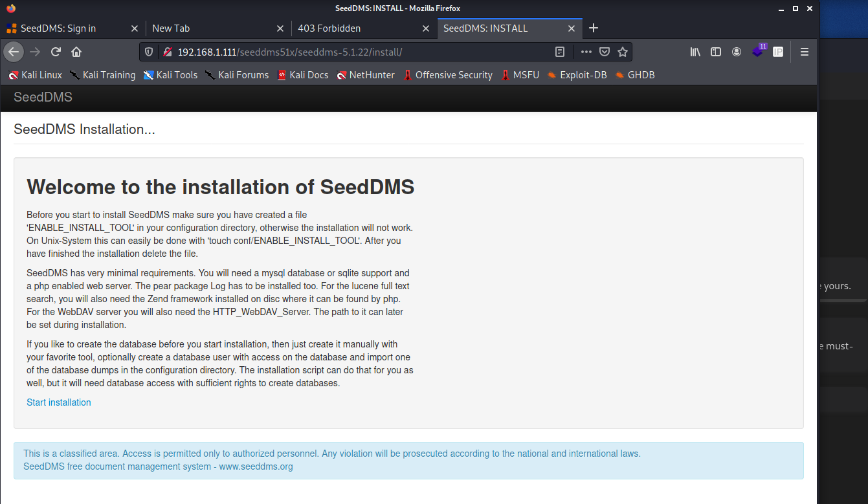View site security info shield icon
This screenshot has width=868, height=504.
[149, 52]
